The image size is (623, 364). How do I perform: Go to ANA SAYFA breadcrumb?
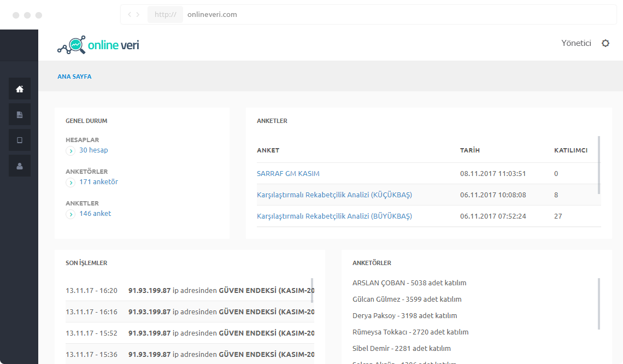(74, 77)
